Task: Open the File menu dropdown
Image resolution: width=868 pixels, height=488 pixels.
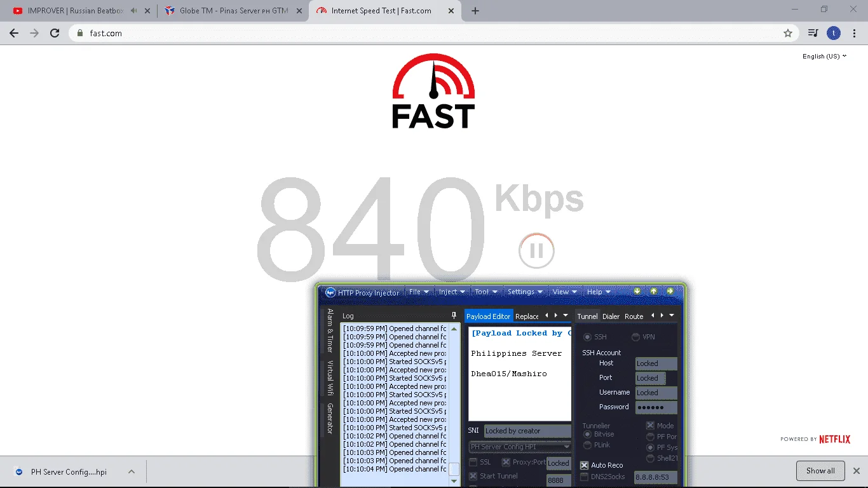Action: point(419,292)
